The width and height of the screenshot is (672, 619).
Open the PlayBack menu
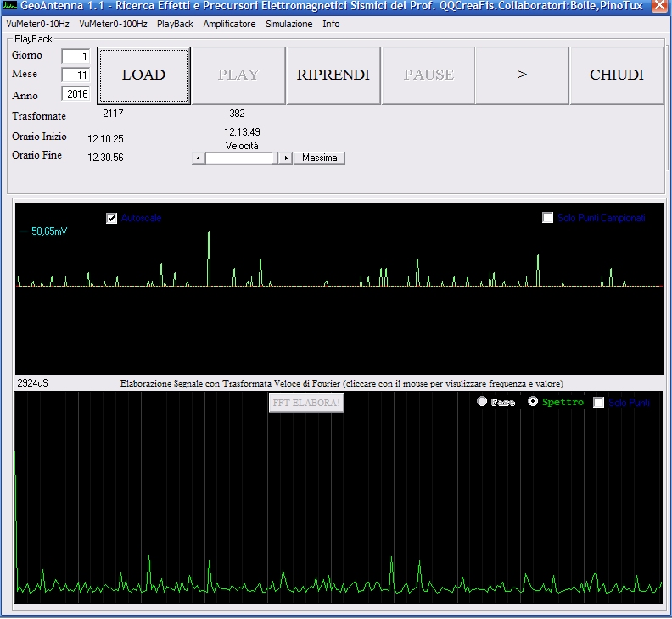point(175,24)
